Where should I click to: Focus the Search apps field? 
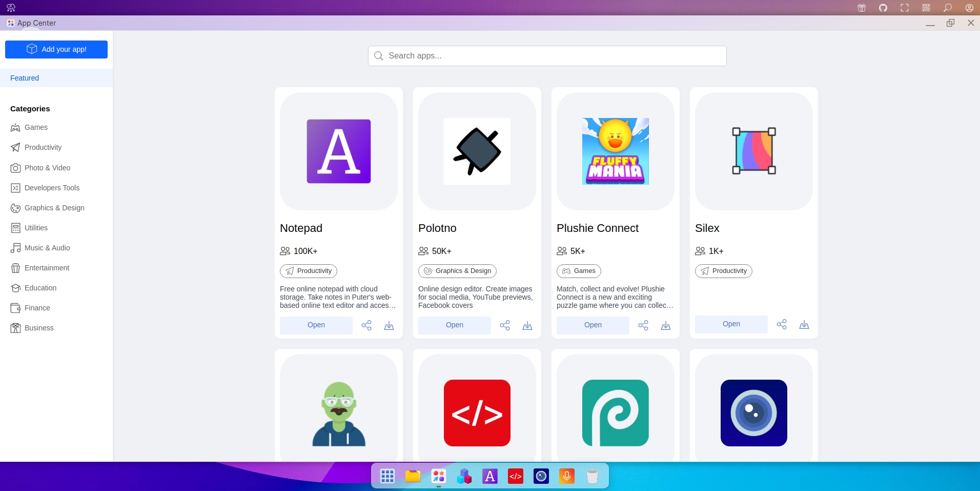(547, 56)
